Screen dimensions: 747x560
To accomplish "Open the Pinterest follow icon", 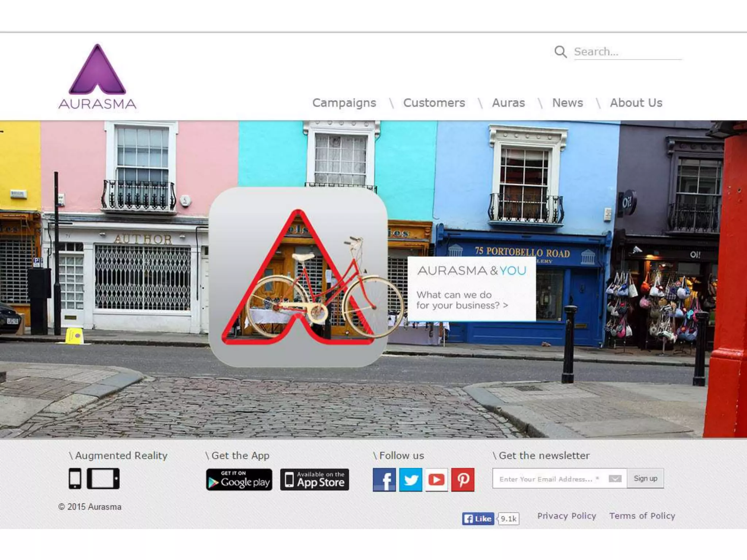I will 463,480.
